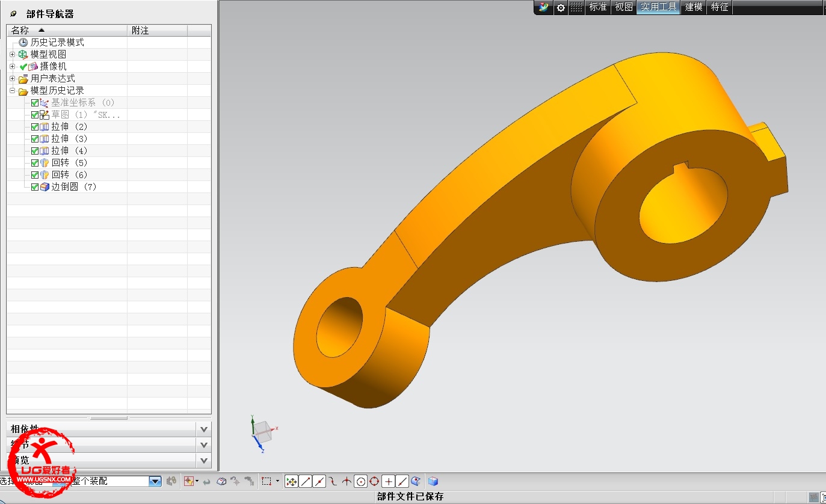The image size is (826, 504).
Task: Click the 用户表达式 folder icon
Action: 23,78
